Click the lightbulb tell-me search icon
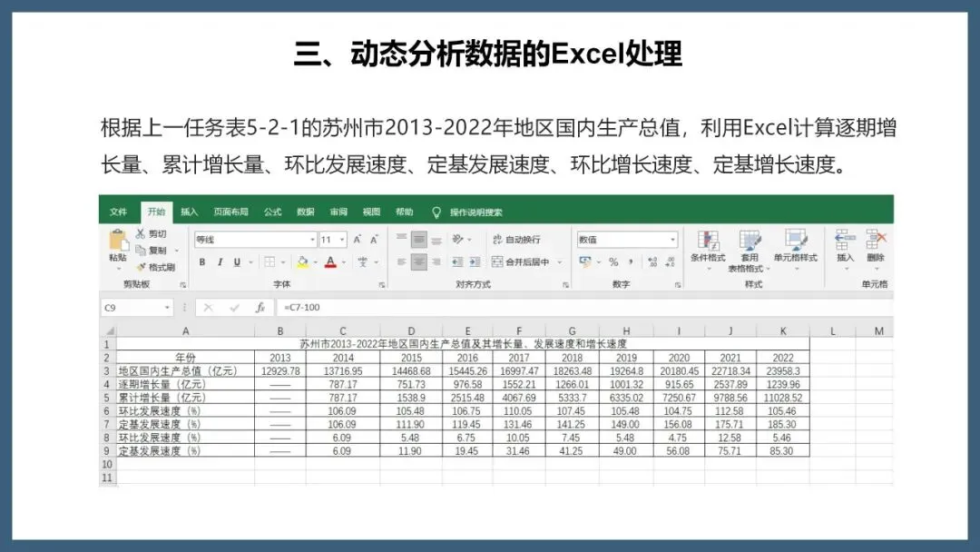Viewport: 980px width, 552px height. [x=436, y=212]
